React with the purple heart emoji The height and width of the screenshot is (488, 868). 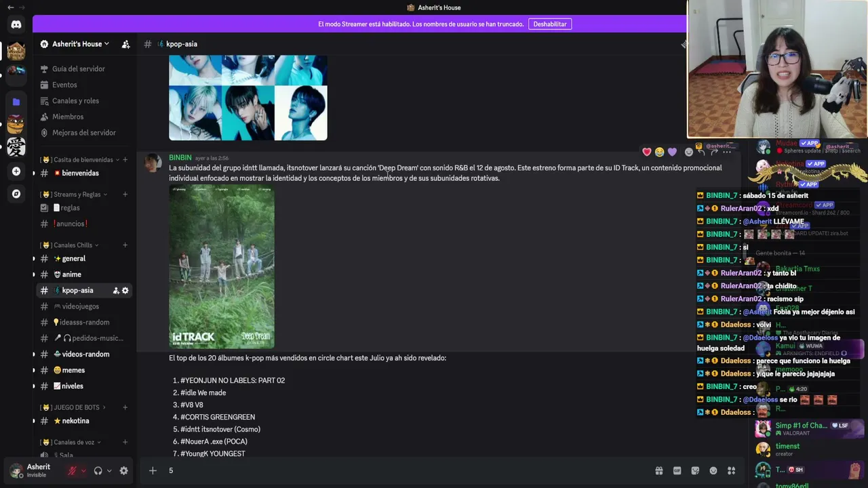point(673,152)
